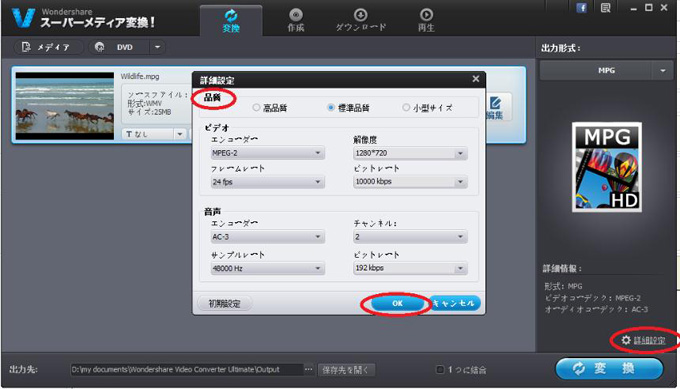This screenshot has width=680, height=389.
Task: Click the キャンセル (Cancel) button
Action: 455,303
